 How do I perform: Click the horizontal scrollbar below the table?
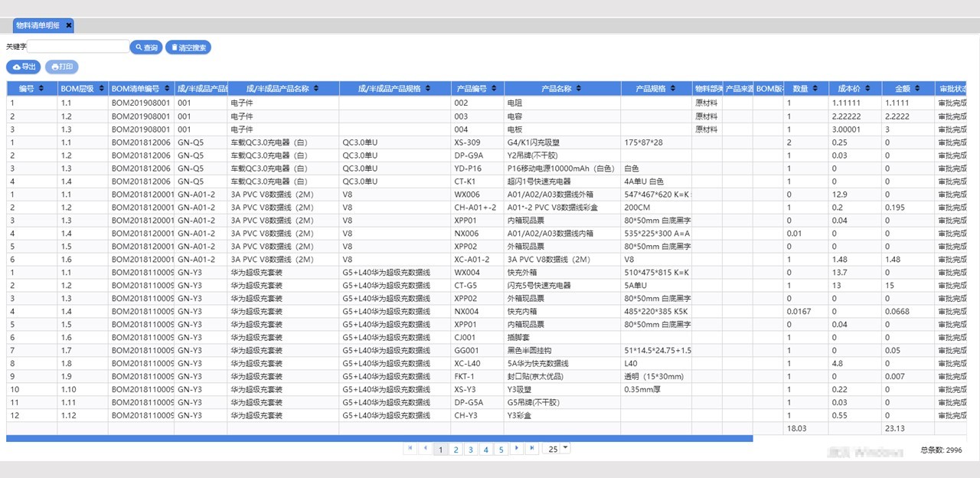[x=379, y=439]
